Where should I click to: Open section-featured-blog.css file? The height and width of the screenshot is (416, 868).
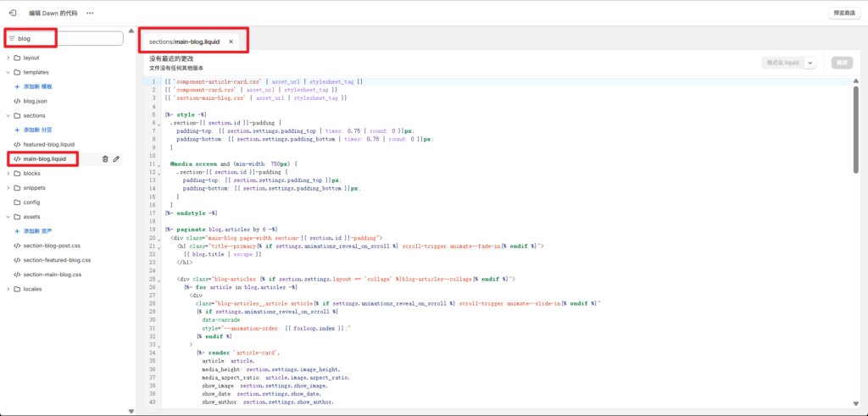click(x=57, y=259)
